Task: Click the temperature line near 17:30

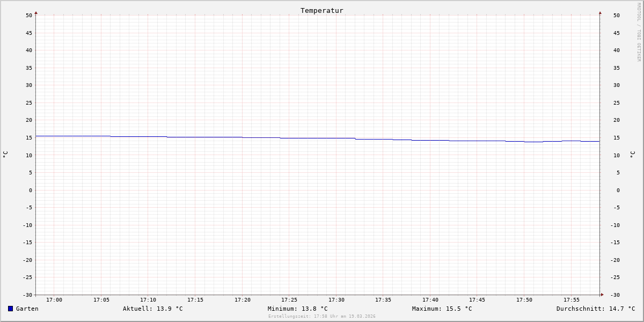Action: pos(336,138)
